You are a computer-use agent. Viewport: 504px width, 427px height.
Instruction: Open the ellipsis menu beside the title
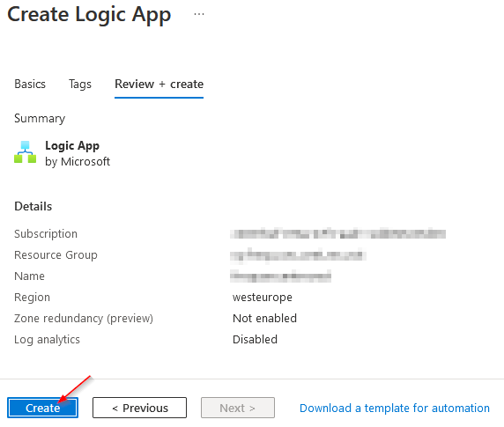[x=199, y=14]
